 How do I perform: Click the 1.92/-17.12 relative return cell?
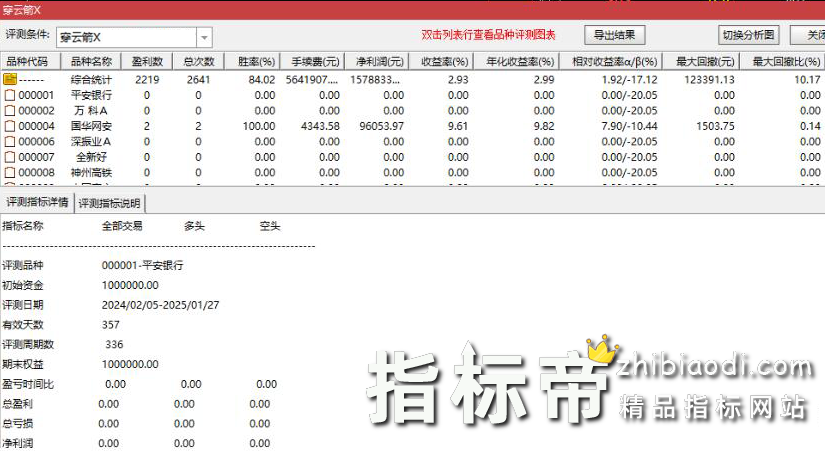pos(629,79)
